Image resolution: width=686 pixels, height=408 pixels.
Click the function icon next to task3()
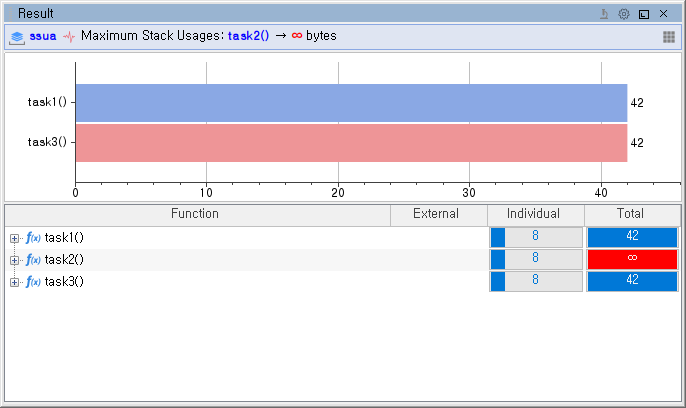point(33,282)
